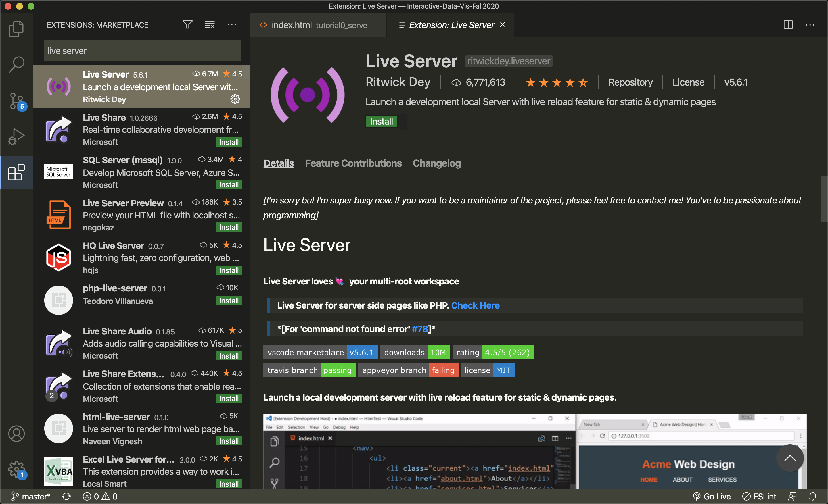This screenshot has width=828, height=504.
Task: Click the split editor right icon
Action: (x=788, y=25)
